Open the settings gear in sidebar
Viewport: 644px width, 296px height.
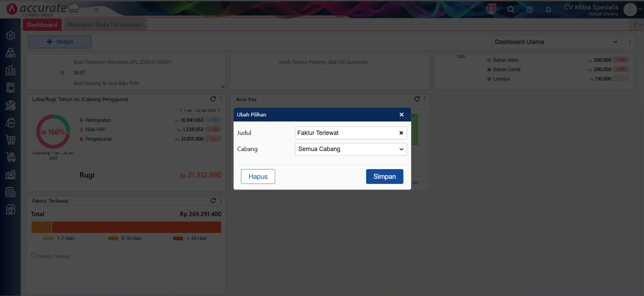(x=10, y=35)
